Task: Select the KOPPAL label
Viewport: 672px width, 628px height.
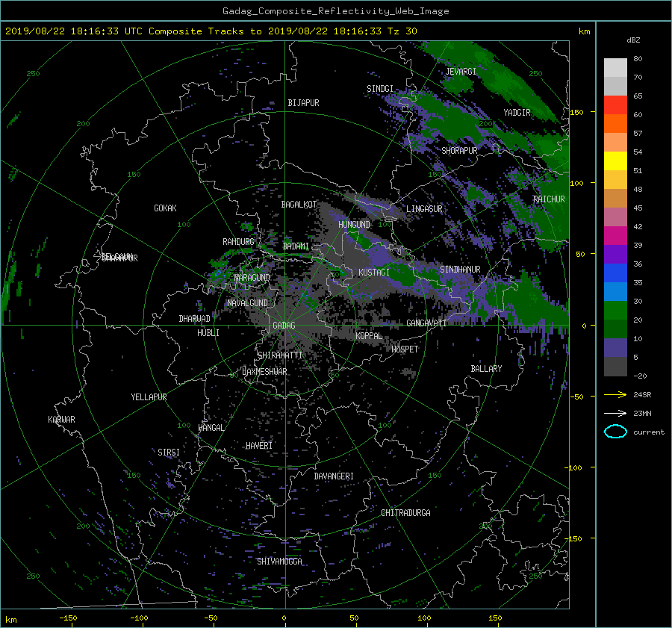Action: pyautogui.click(x=369, y=336)
